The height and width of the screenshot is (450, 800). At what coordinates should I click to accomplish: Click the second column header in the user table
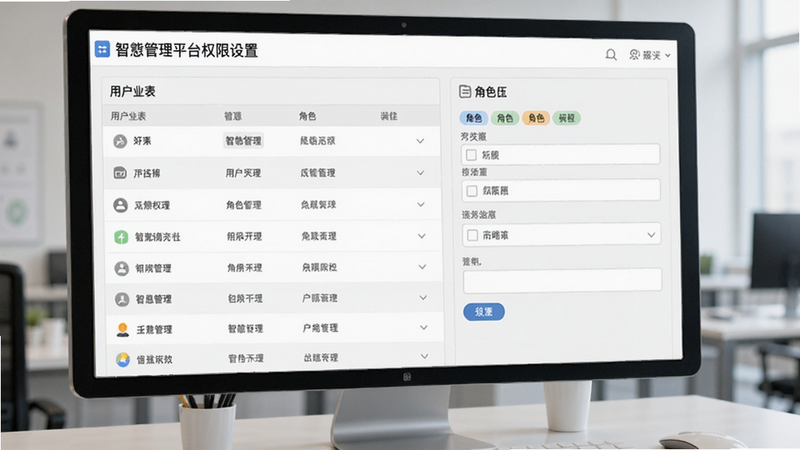tap(233, 116)
